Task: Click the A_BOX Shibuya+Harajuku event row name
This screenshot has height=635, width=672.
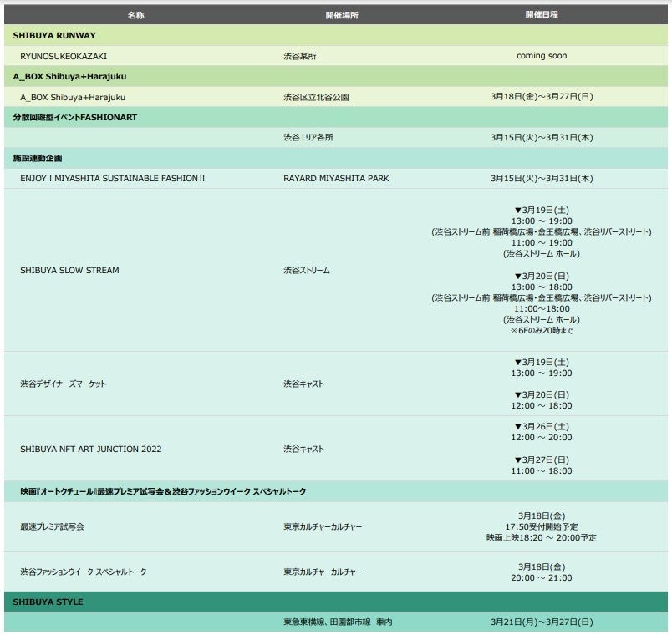Action: pyautogui.click(x=73, y=97)
